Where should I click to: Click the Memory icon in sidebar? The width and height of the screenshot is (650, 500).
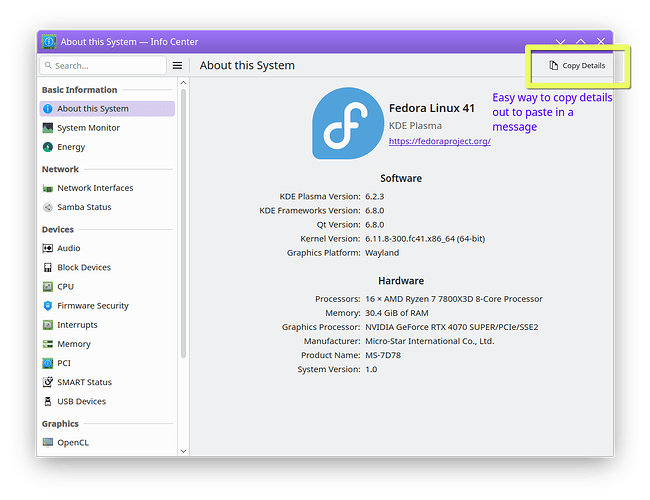tap(48, 344)
